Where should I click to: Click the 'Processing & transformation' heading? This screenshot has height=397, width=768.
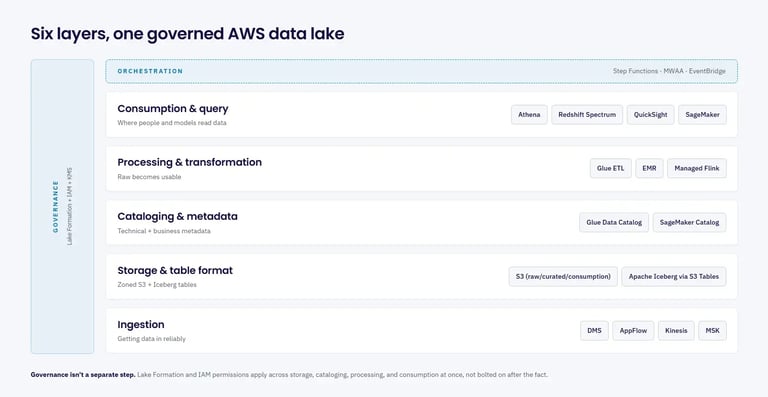[x=190, y=162]
